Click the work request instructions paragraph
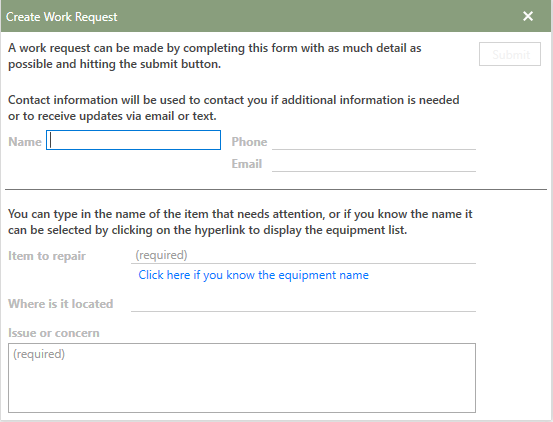The image size is (553, 422). (x=214, y=56)
